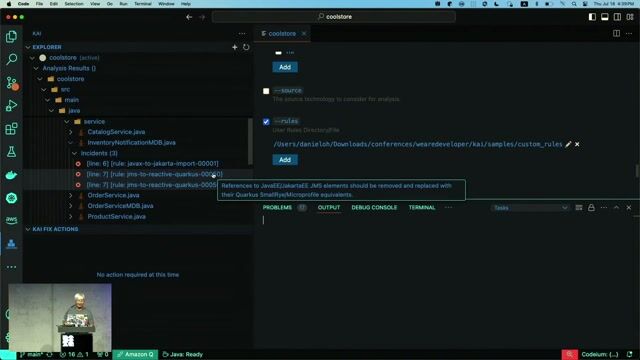Open the File menu in menu bar
640x360 pixels.
coord(39,4)
